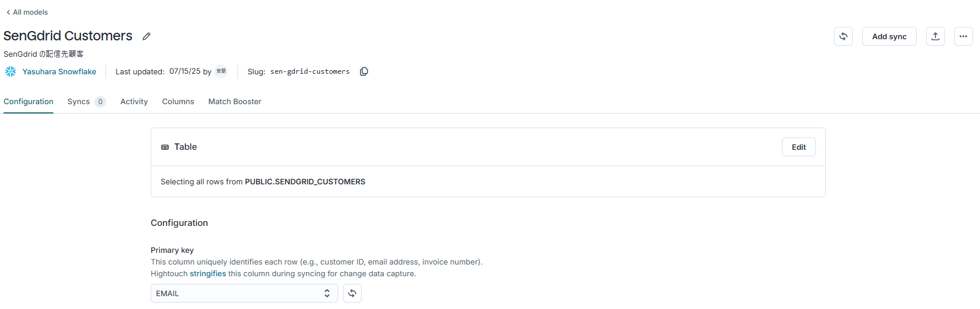Copy the slug with the clipboard icon
This screenshot has width=980, height=309.
click(364, 71)
